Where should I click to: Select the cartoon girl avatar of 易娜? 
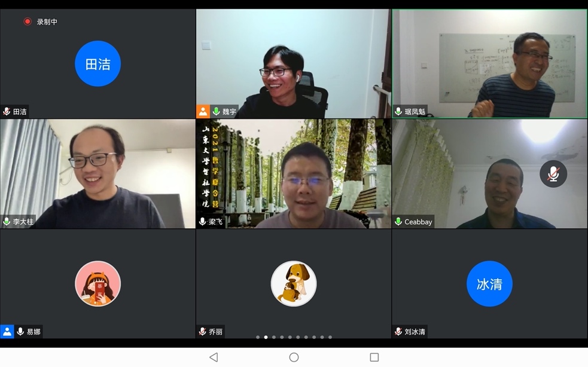[x=98, y=284]
